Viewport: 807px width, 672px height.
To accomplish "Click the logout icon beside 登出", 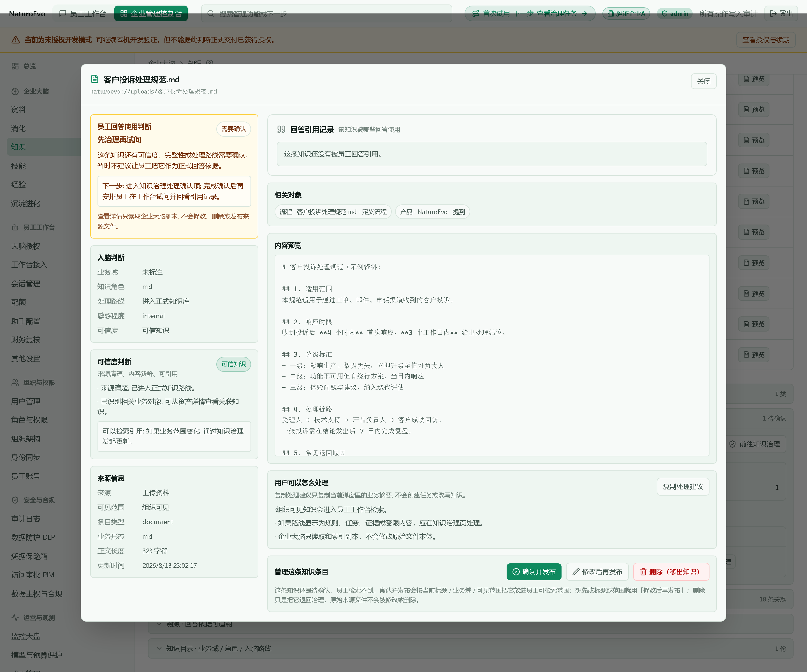I will [x=773, y=14].
